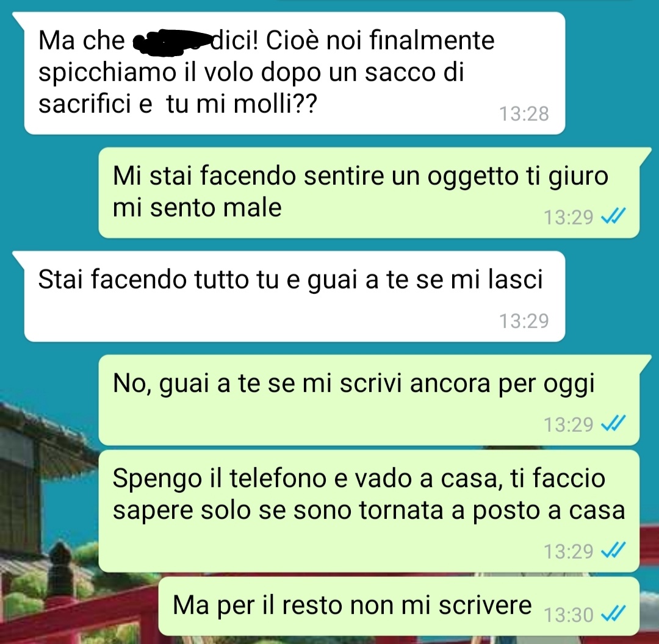Image resolution: width=659 pixels, height=644 pixels.
Task: Click the 13:29 timestamp under 'scrivi ancora per oggi'
Action: [x=568, y=424]
